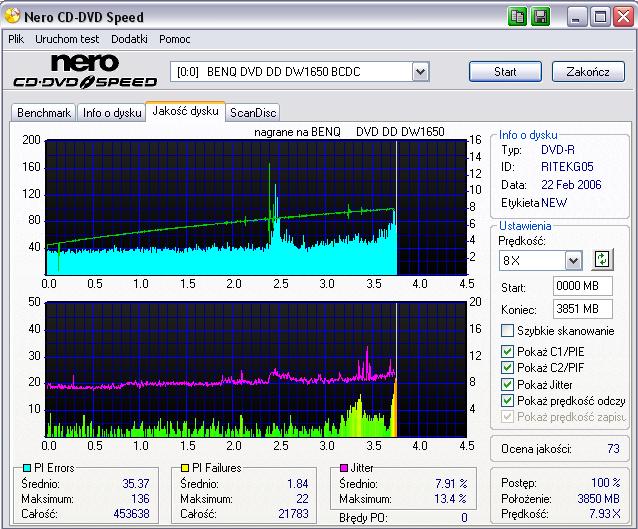Uncheck Pokaż C2/PIF
Viewport: 638px width, 529px height.
click(x=507, y=367)
